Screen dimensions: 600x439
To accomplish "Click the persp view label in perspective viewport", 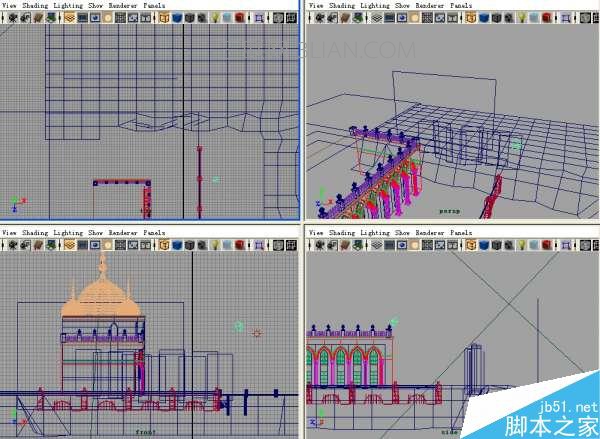I will coord(450,211).
